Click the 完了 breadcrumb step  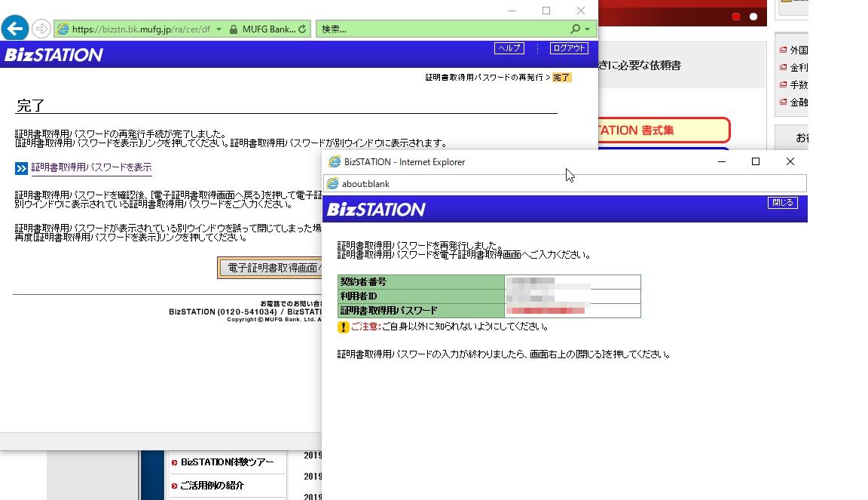point(561,78)
